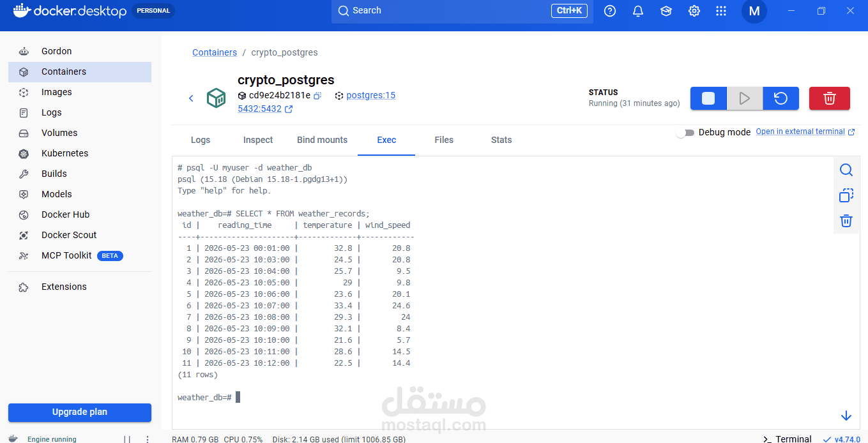Click RAM 0.79 GB in status bar
Viewport: 868px width, 443px height.
pyautogui.click(x=195, y=439)
